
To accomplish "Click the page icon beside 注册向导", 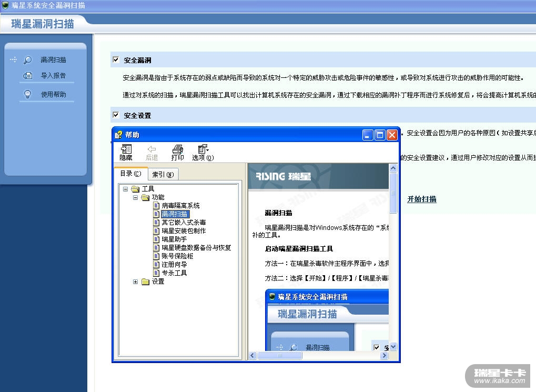I will (x=156, y=265).
